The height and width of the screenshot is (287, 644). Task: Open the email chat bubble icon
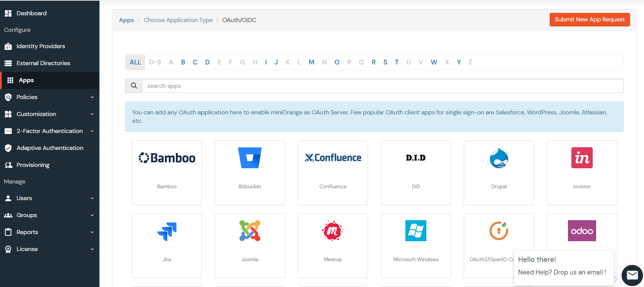632,275
